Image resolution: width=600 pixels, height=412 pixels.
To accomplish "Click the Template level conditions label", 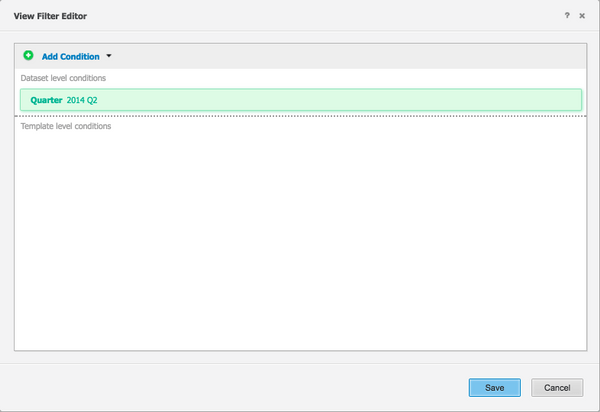I will 66,126.
